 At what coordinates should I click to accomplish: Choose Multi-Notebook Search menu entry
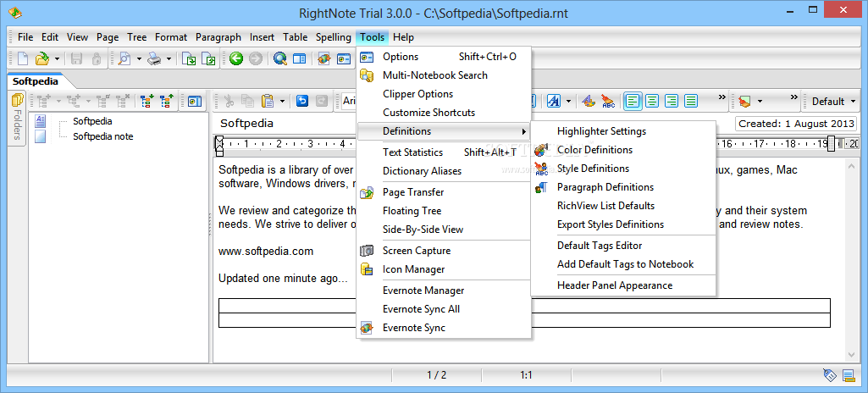(444, 75)
